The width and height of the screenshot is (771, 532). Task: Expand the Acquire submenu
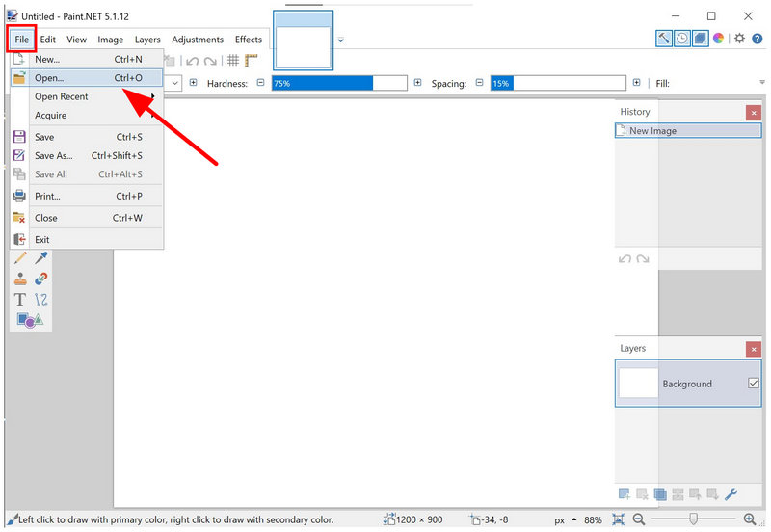tap(93, 115)
